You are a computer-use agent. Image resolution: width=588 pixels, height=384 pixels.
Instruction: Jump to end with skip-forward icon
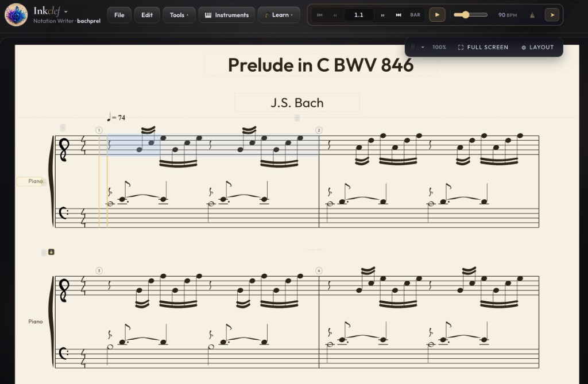pos(399,15)
